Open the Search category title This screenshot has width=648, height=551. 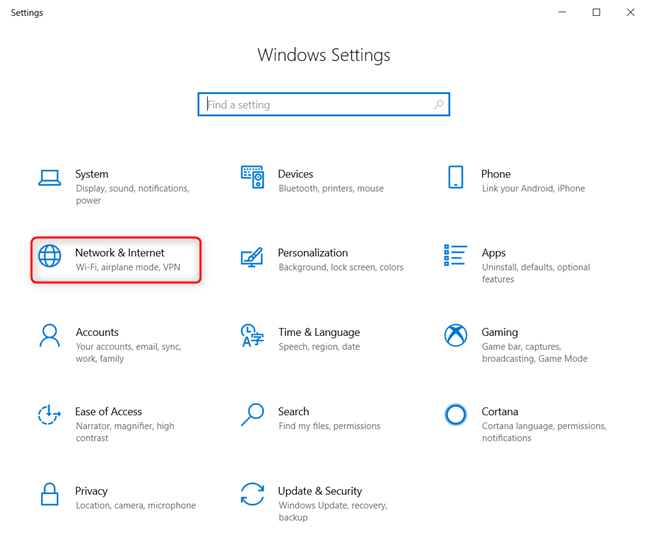(293, 411)
